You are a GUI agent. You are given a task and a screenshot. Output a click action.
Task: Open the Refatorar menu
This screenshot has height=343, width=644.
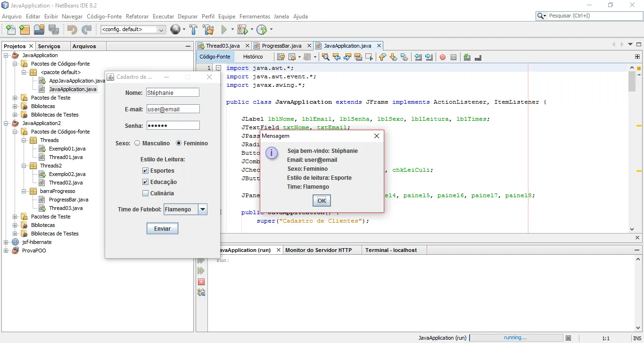137,17
